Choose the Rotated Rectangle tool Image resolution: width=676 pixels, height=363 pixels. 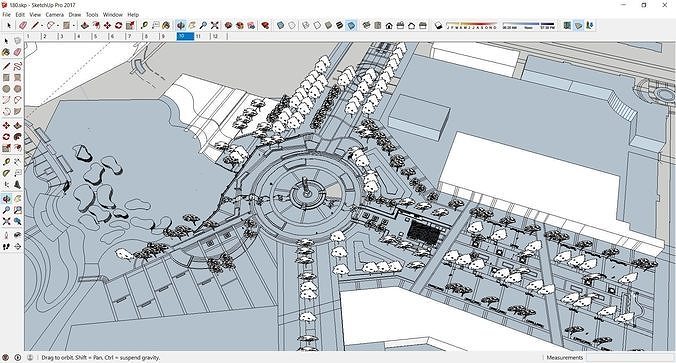[x=17, y=78]
